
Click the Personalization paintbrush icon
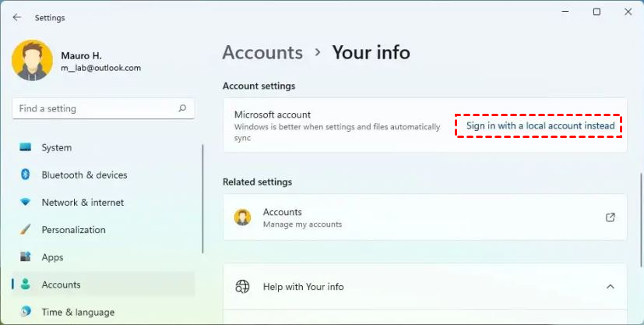(x=26, y=230)
